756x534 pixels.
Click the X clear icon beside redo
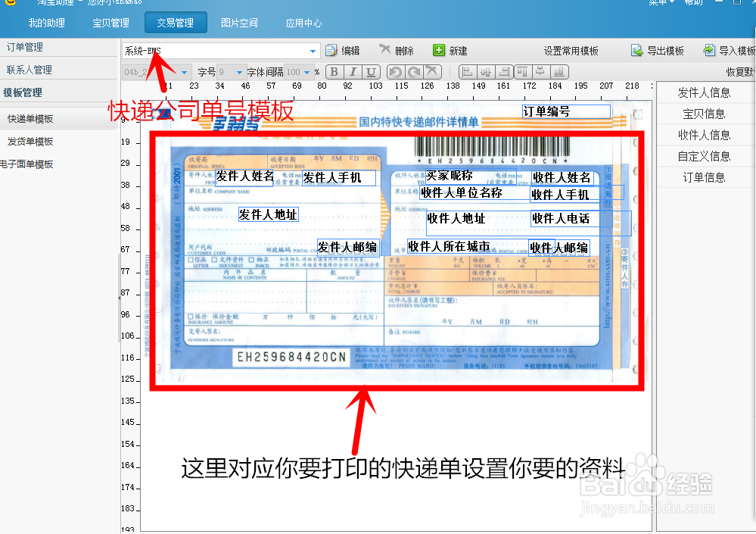point(432,72)
